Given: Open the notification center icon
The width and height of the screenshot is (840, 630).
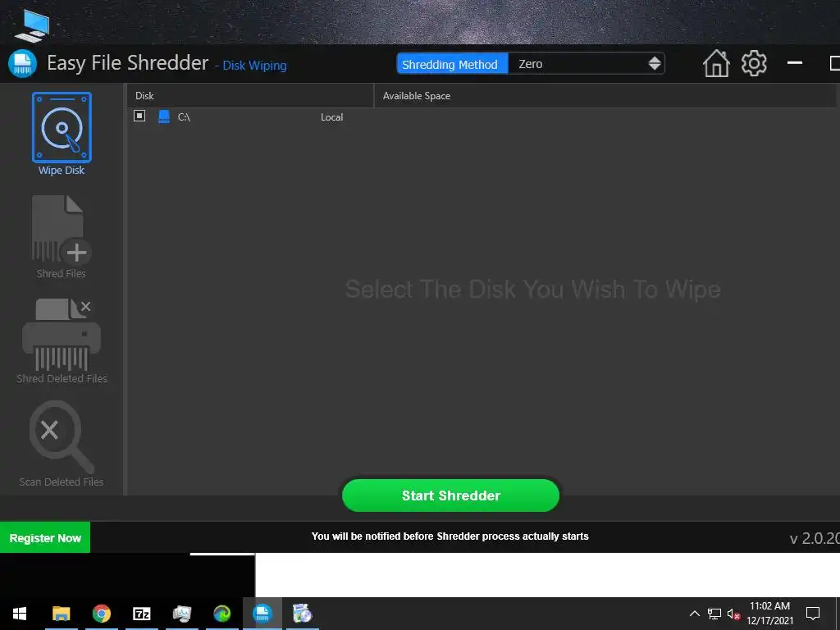Looking at the screenshot, I should [813, 614].
